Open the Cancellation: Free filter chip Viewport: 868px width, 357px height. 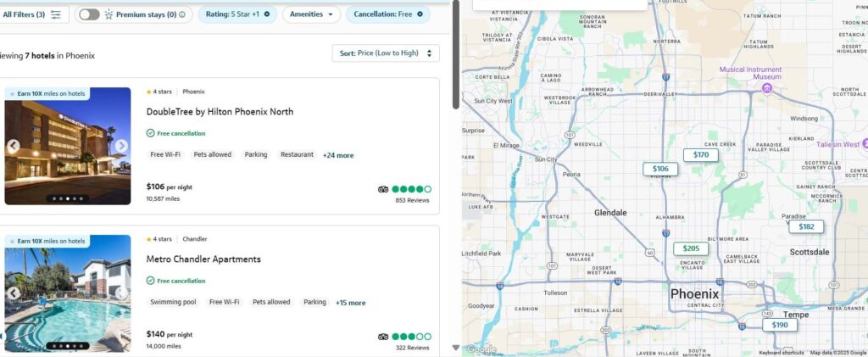[383, 14]
